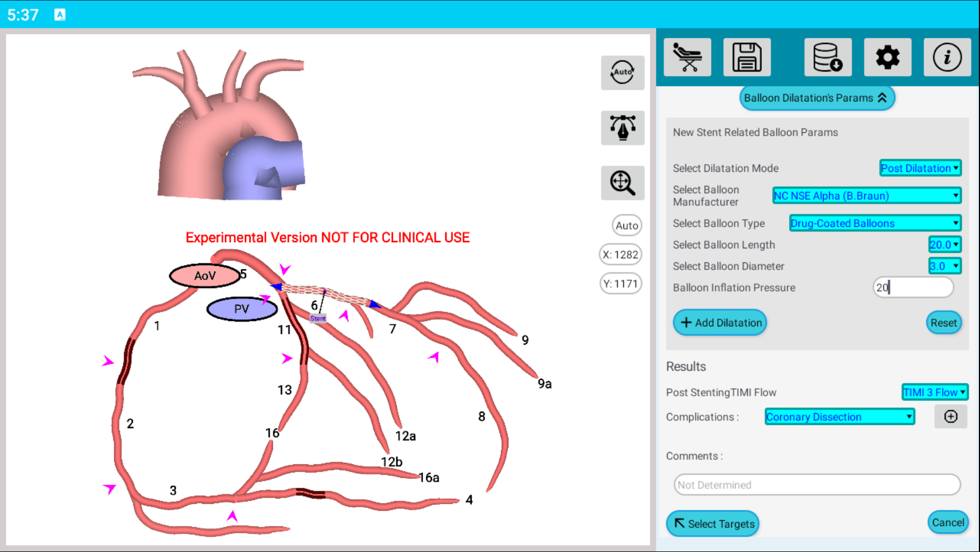
Task: Toggle the Auto coordinates pill
Action: point(626,225)
